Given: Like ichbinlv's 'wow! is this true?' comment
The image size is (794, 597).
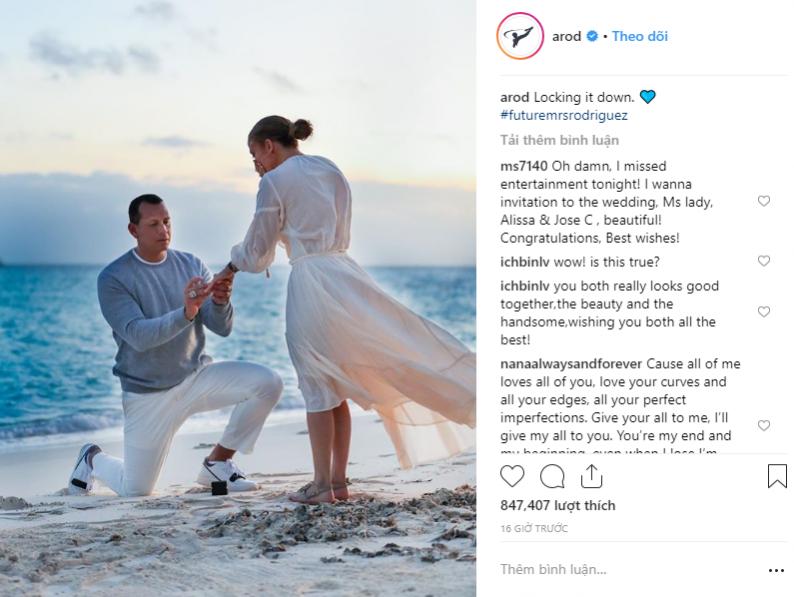Looking at the screenshot, I should tap(764, 261).
